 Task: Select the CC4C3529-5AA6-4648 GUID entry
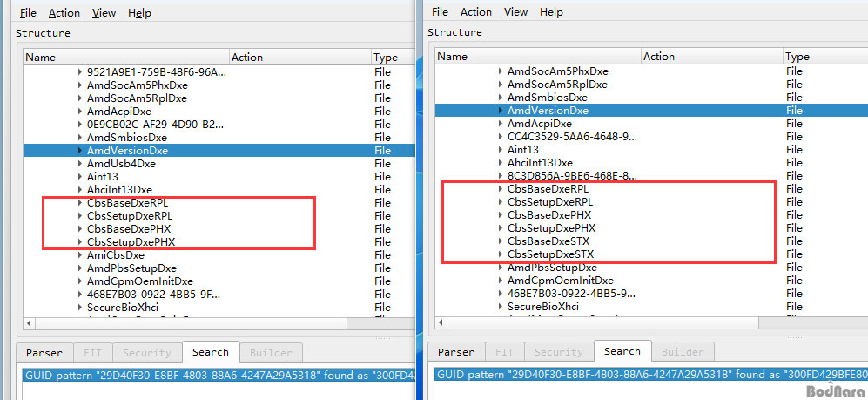[x=571, y=137]
